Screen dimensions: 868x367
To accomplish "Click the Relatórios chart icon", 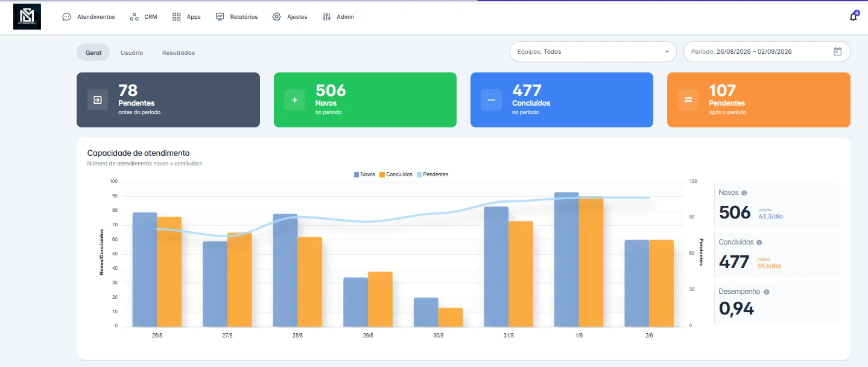I will [x=220, y=17].
